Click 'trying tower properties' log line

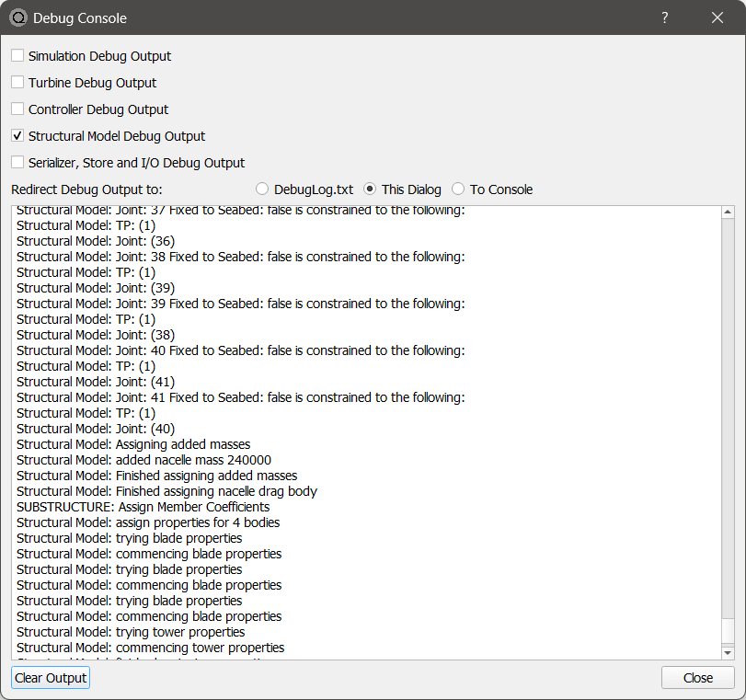(x=131, y=632)
